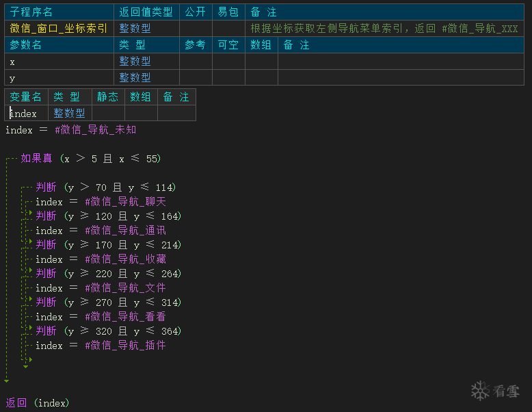
Task: Click the branch arrow beside 判断 y ≥ 120
Action: [31, 213]
